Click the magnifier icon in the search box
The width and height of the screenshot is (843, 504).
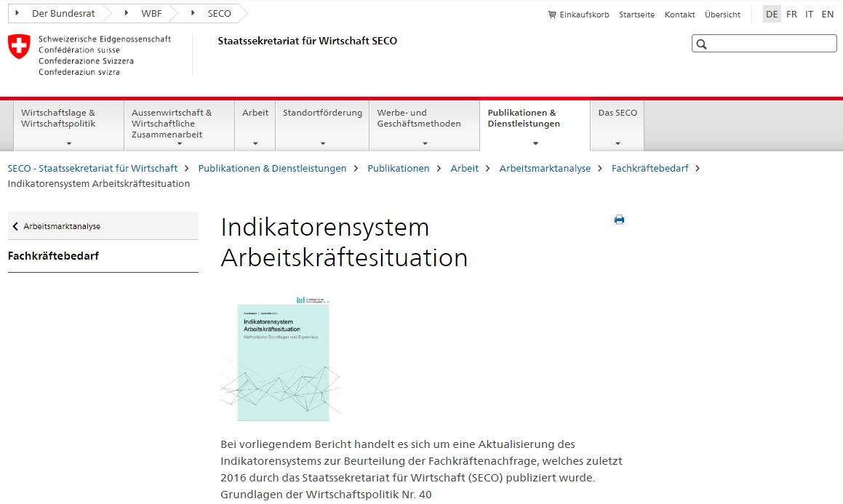701,44
